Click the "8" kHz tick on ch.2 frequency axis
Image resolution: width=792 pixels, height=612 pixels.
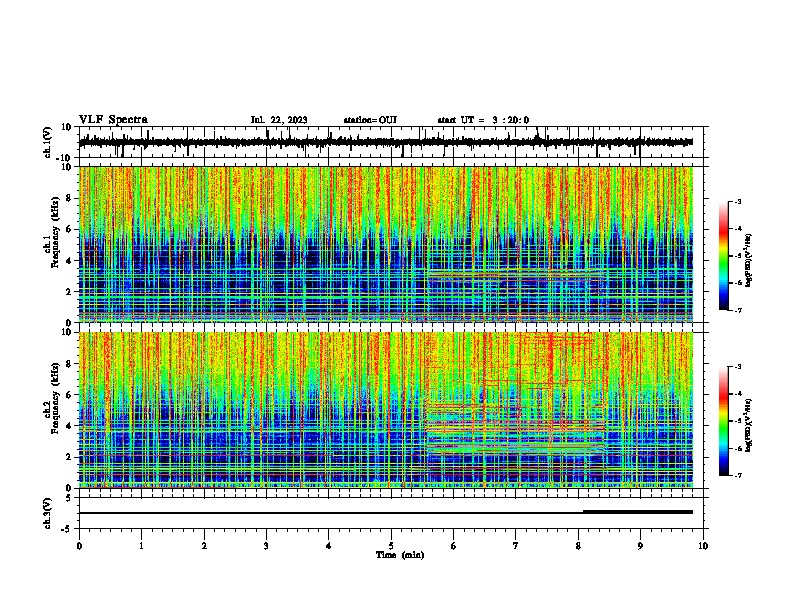[70, 364]
